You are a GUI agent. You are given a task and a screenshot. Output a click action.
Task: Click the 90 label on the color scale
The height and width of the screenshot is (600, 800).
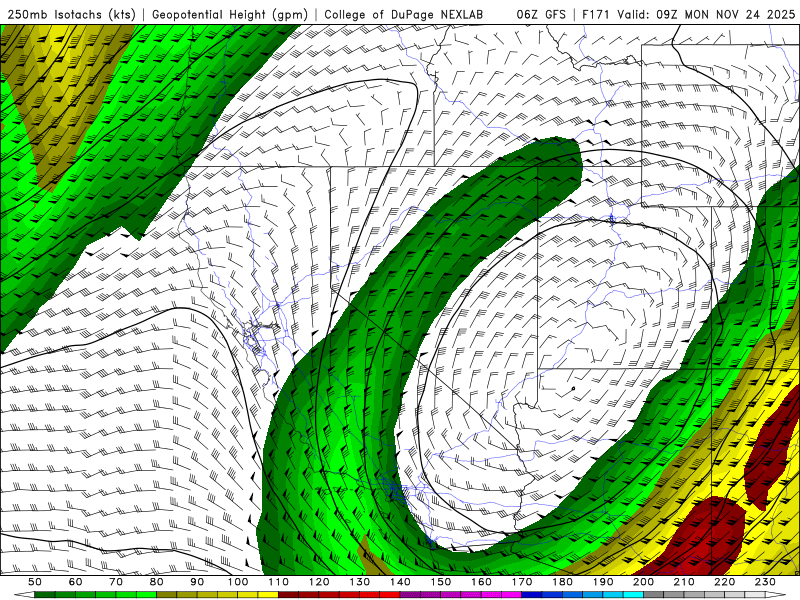(x=197, y=582)
